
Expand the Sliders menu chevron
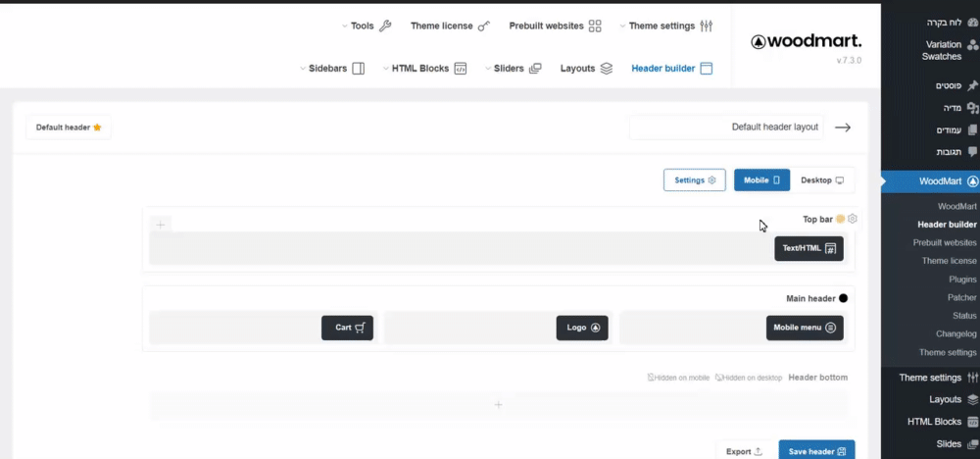[x=488, y=68]
